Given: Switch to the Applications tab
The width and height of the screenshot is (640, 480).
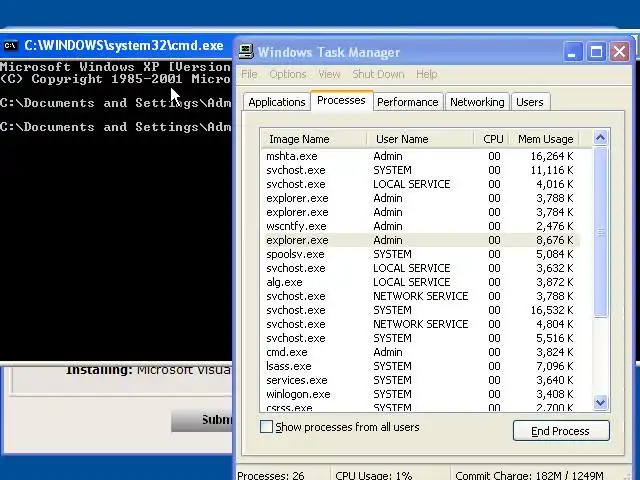Looking at the screenshot, I should click(x=277, y=102).
